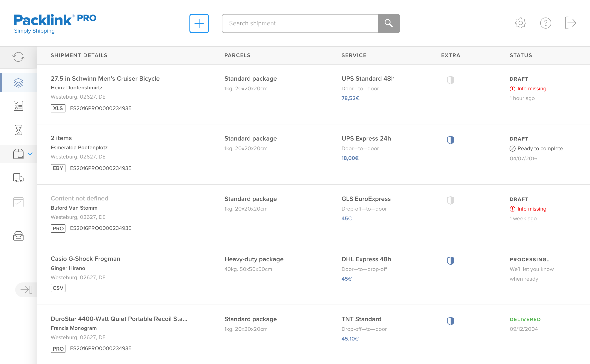Toggle insurance shield on UPS Express 24h row

pos(450,140)
